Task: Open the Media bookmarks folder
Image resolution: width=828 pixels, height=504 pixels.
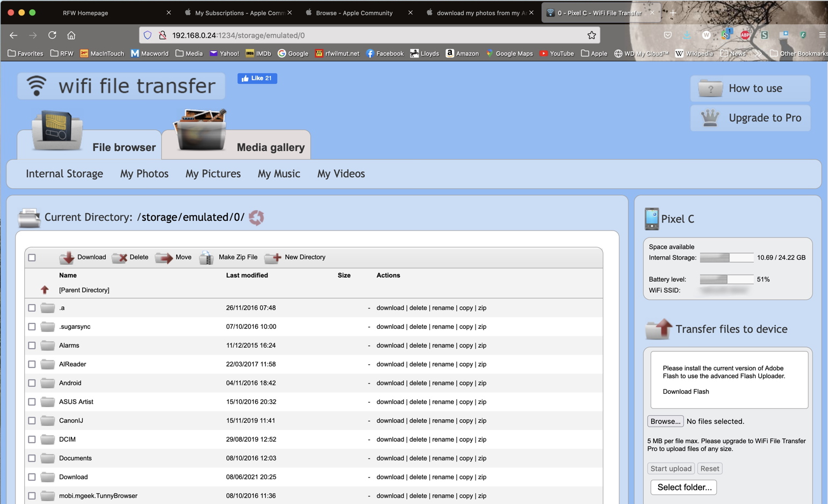Action: point(189,54)
